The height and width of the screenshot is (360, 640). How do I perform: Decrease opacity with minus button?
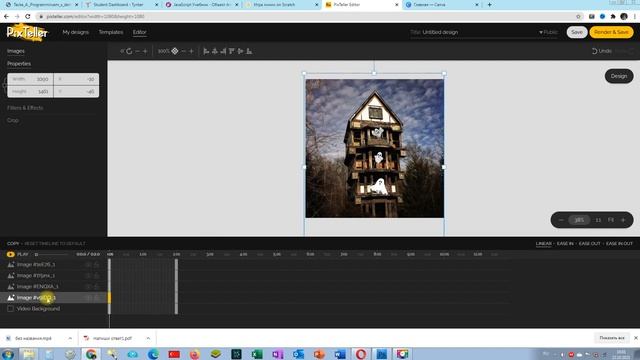pyautogui.click(x=183, y=51)
